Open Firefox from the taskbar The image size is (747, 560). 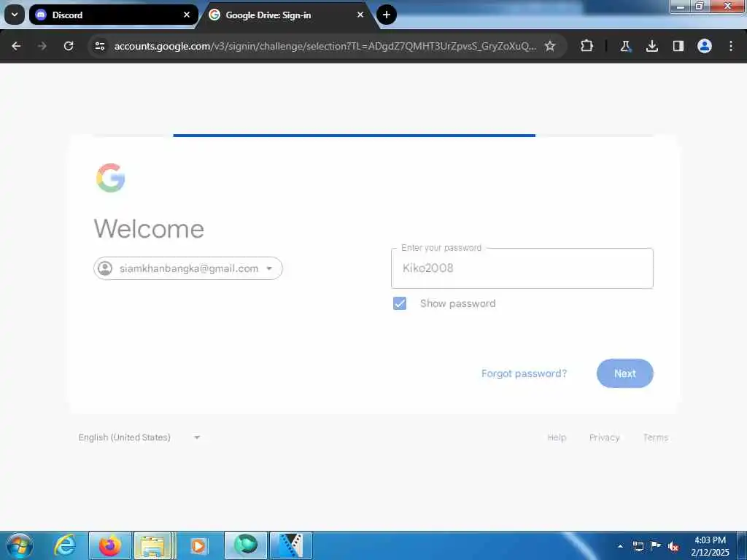[x=110, y=545]
